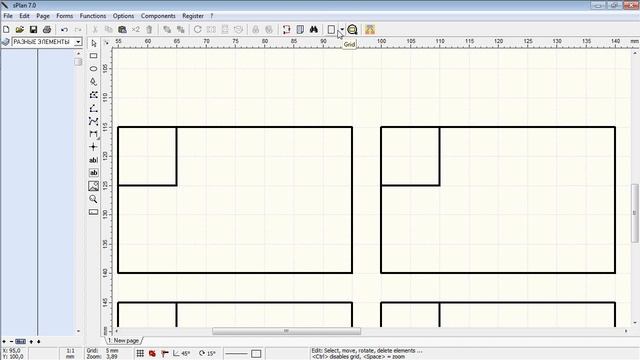This screenshot has width=640, height=360.
Task: Open the Functions menu
Action: click(x=93, y=16)
